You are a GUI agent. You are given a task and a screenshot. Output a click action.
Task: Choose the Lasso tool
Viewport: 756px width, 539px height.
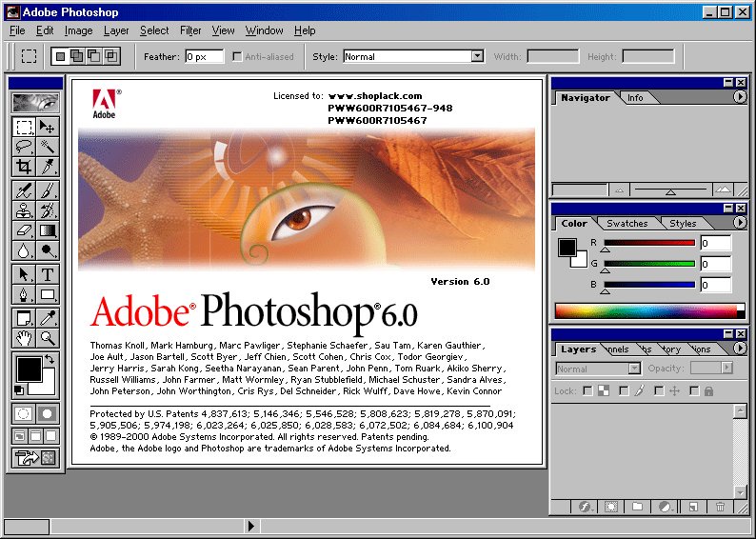(x=24, y=146)
